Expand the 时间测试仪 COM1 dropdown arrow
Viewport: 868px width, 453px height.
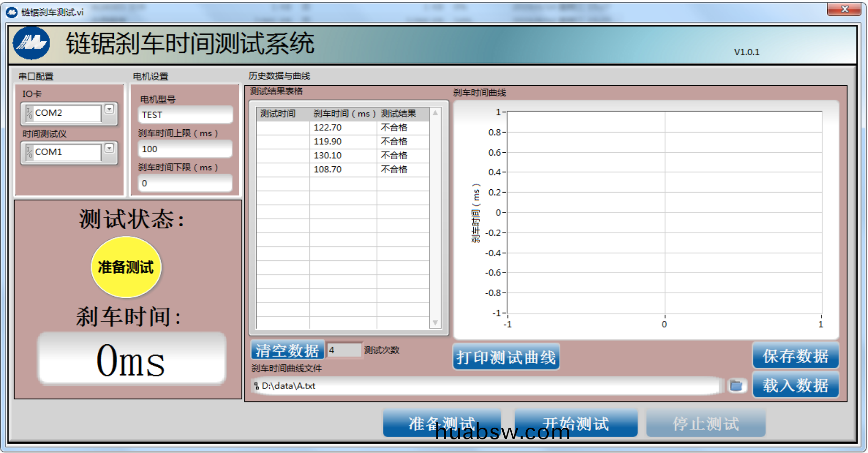coord(109,148)
